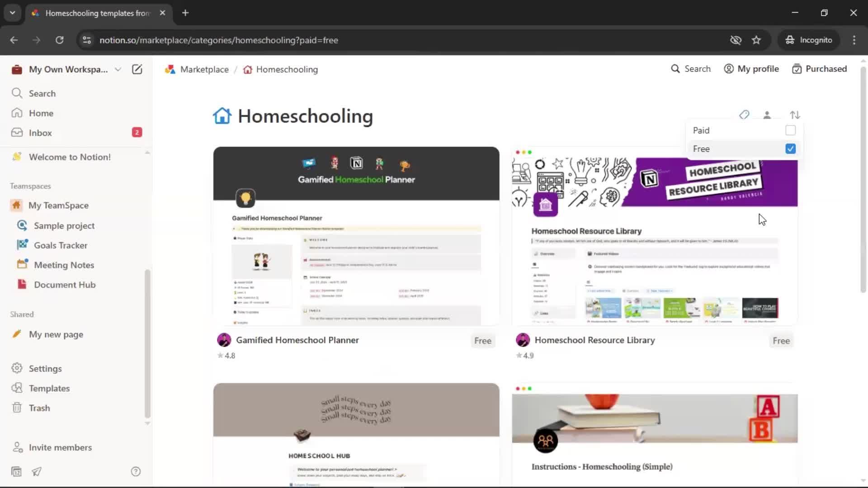Open the help question-mark icon
Viewport: 868px width, 488px height.
(x=136, y=472)
